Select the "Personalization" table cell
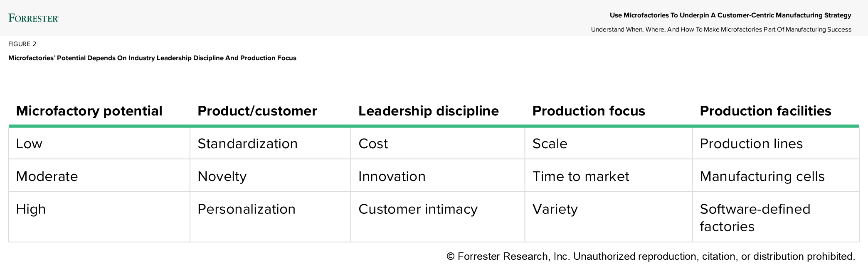The image size is (868, 264). pyautogui.click(x=246, y=209)
